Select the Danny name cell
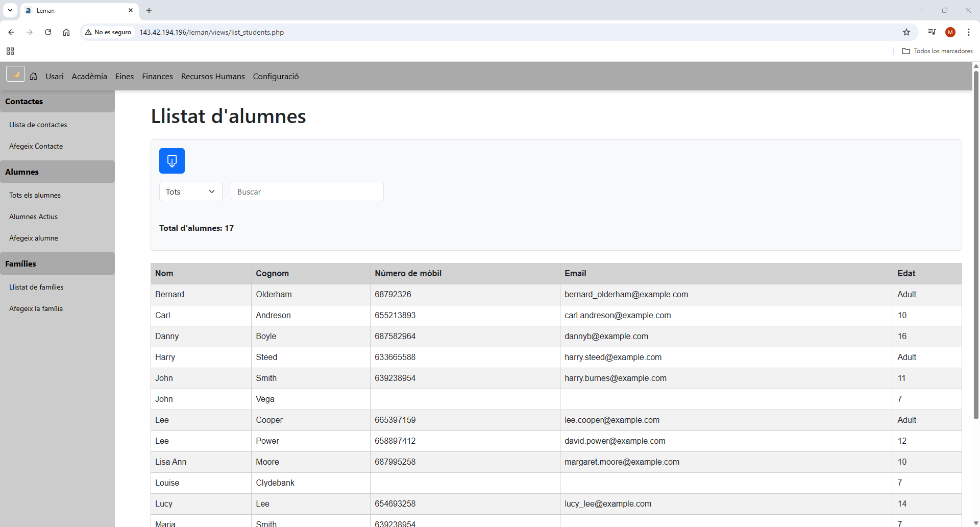Image resolution: width=980 pixels, height=527 pixels. [201, 336]
